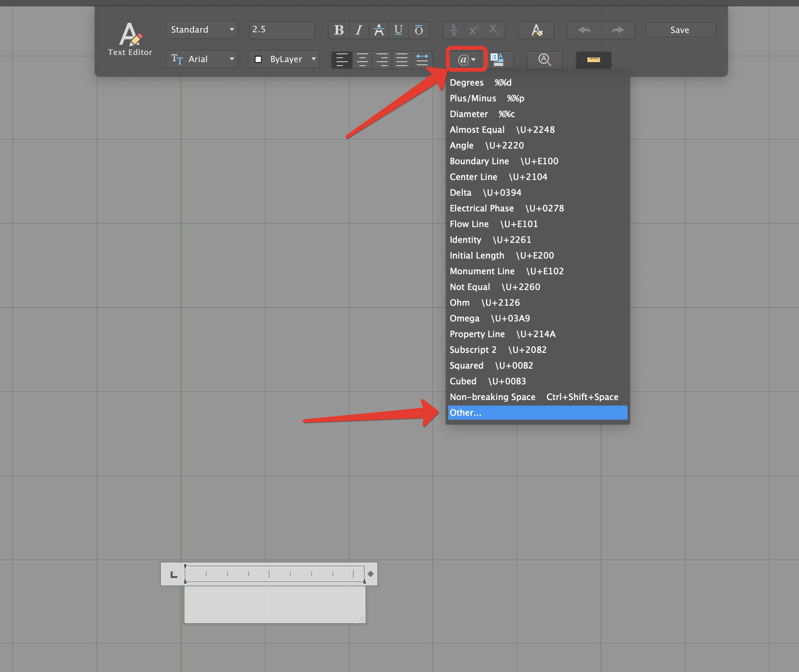Undo the last text edit
This screenshot has width=799, height=672.
(x=585, y=30)
